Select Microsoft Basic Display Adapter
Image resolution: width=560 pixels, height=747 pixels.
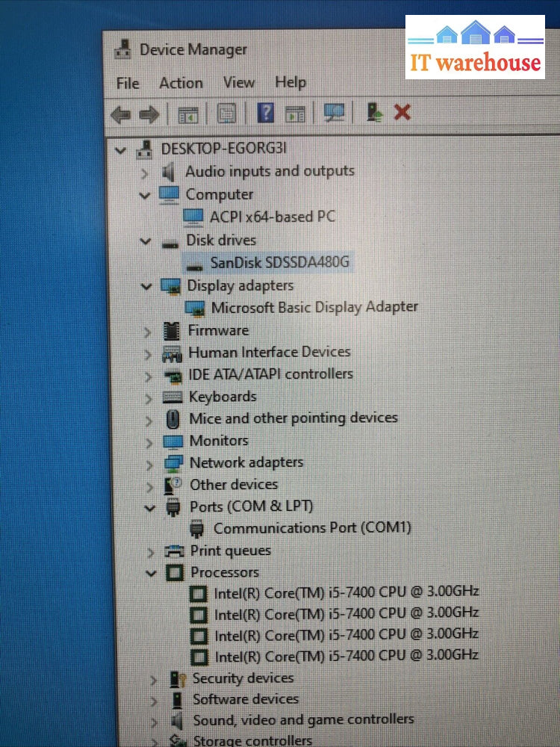click(x=314, y=307)
